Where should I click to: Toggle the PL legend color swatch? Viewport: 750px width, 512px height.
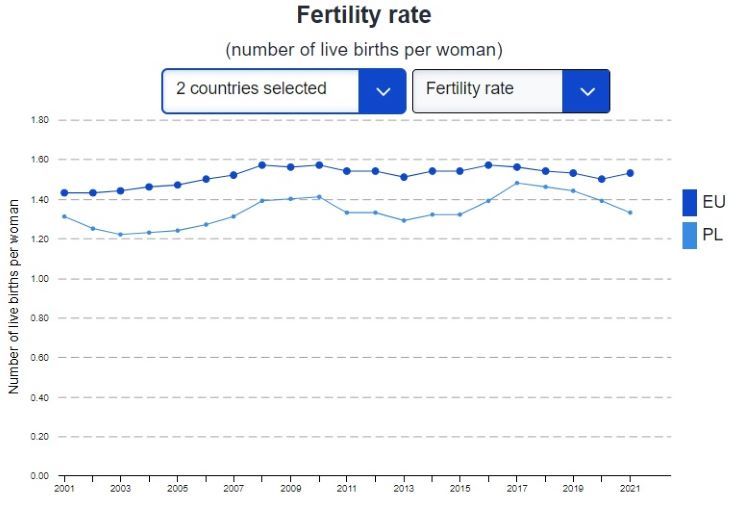coord(689,236)
